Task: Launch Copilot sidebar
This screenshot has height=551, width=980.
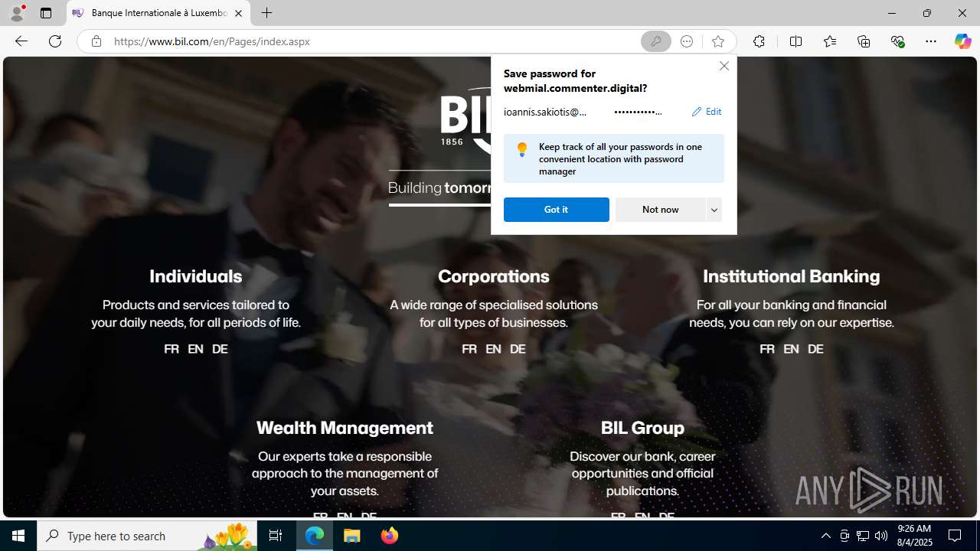Action: pyautogui.click(x=962, y=41)
